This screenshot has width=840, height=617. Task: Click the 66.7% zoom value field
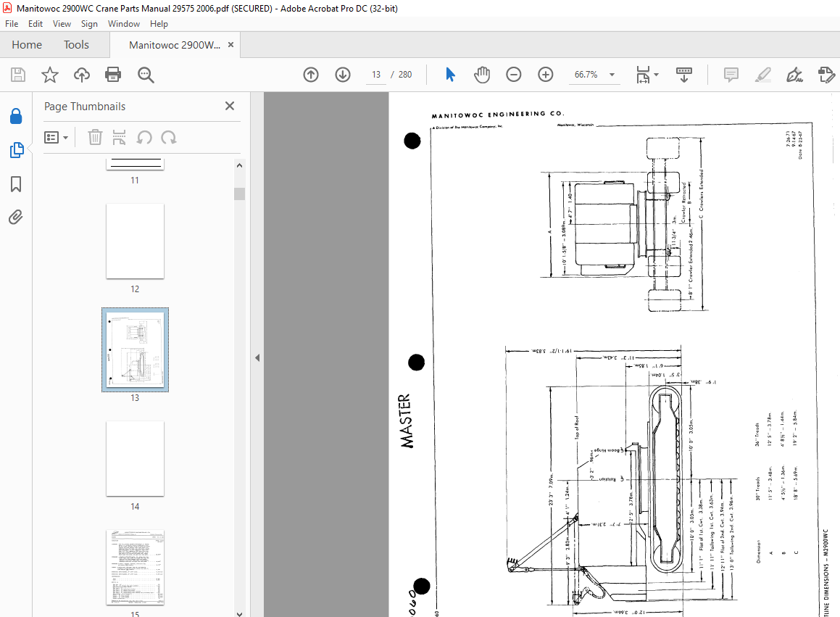586,75
